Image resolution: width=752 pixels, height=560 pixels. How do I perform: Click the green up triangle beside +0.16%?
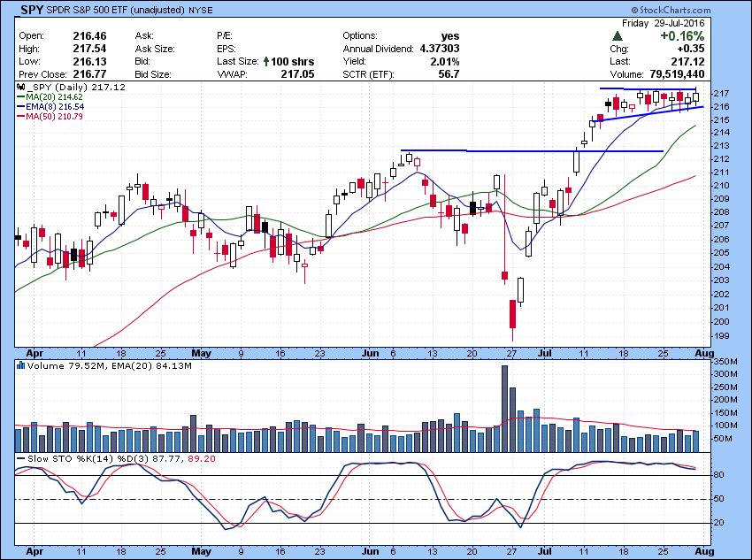click(618, 36)
